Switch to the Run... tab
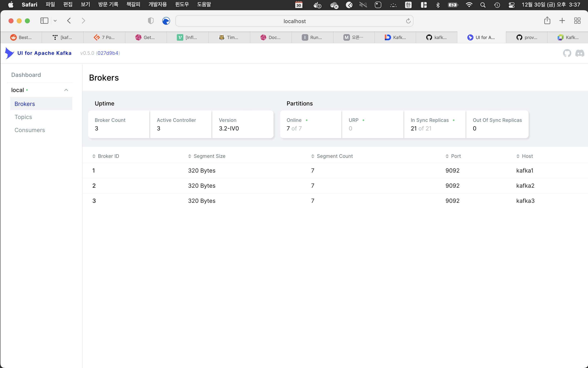Screen dimensions: 588x368 (x=312, y=37)
